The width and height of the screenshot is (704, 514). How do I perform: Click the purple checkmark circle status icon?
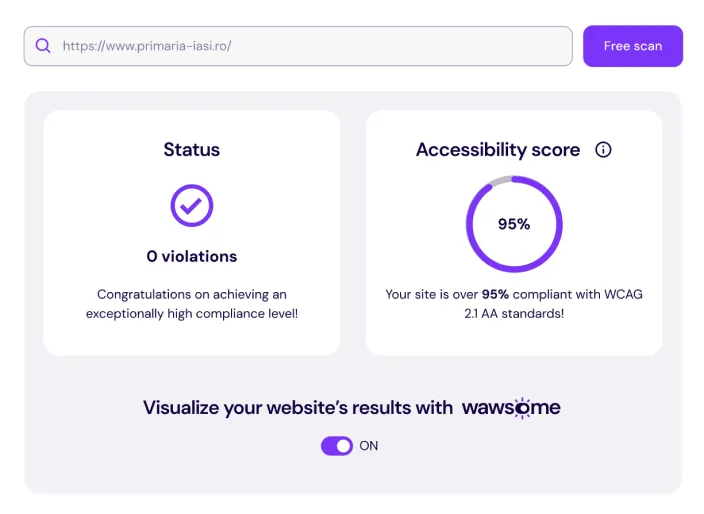192,205
